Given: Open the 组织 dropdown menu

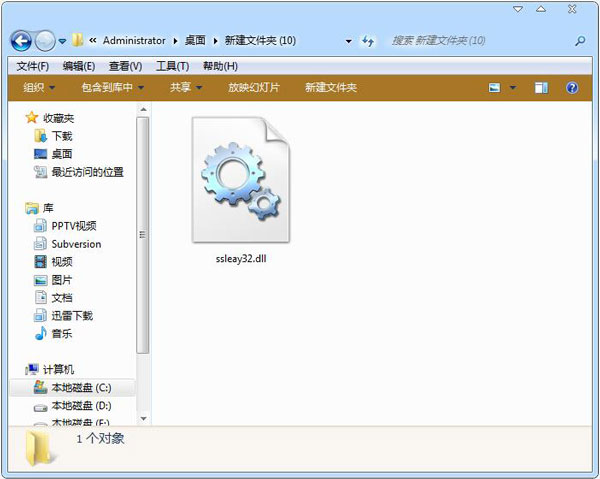Looking at the screenshot, I should [x=40, y=88].
